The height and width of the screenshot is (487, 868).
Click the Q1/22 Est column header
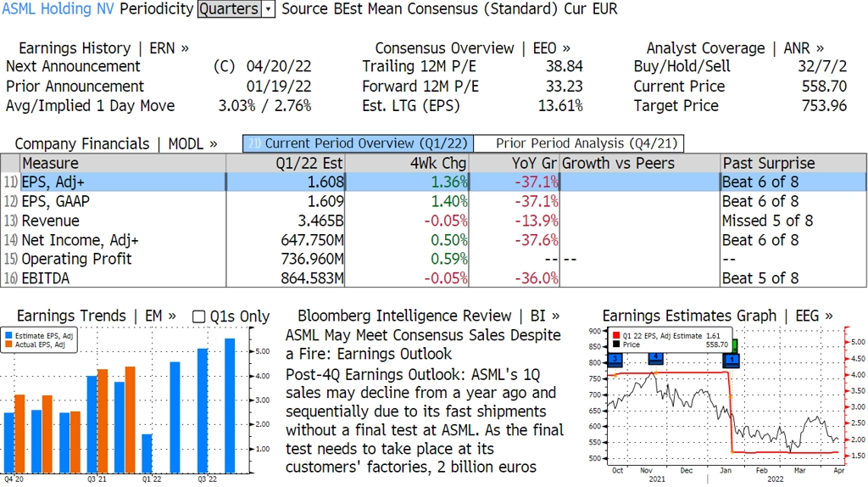[x=285, y=164]
